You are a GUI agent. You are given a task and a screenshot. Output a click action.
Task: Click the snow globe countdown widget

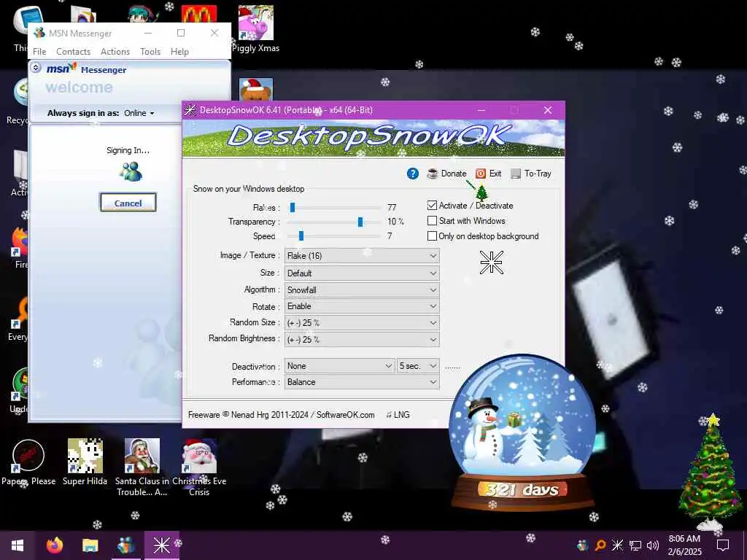(x=522, y=433)
